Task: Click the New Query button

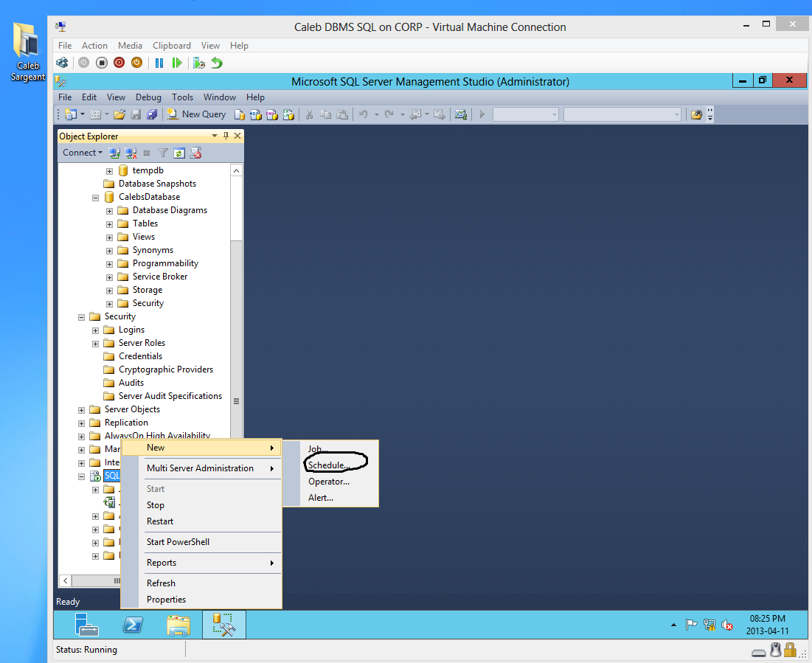Action: [196, 114]
